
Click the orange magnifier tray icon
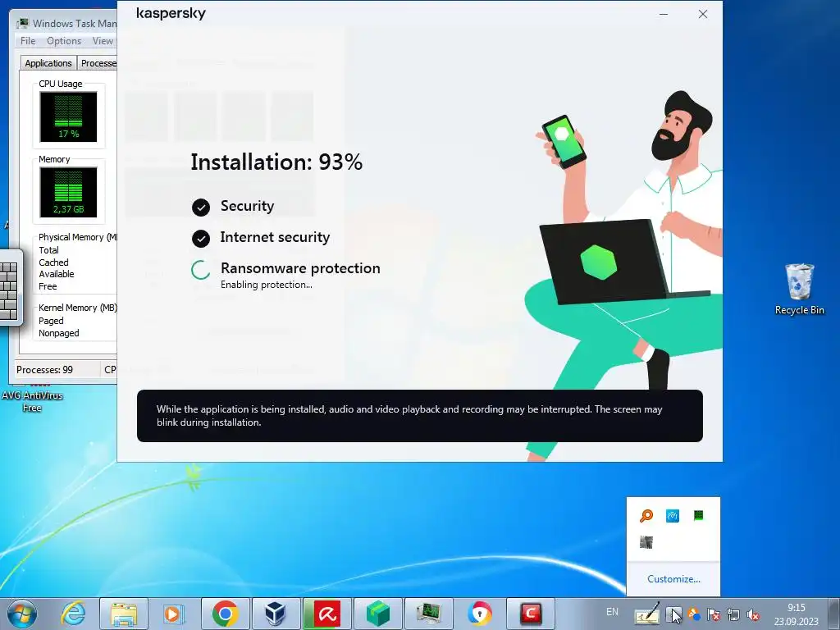(646, 515)
